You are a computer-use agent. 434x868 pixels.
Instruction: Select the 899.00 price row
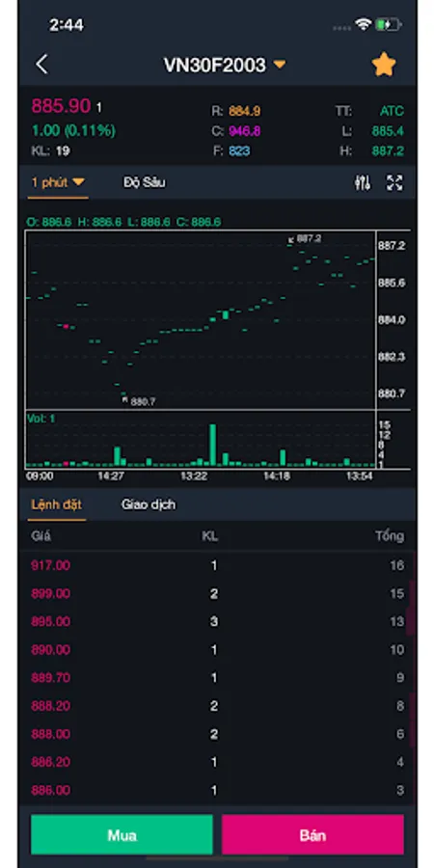pyautogui.click(x=217, y=593)
